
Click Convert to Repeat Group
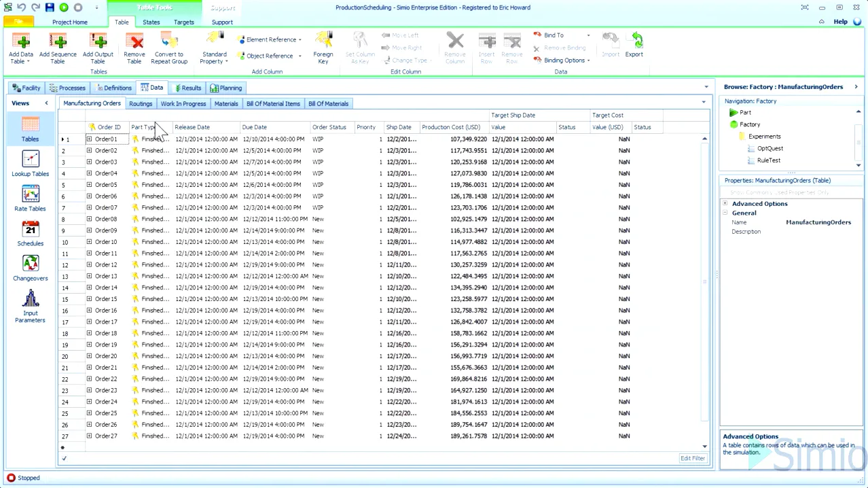(x=169, y=49)
